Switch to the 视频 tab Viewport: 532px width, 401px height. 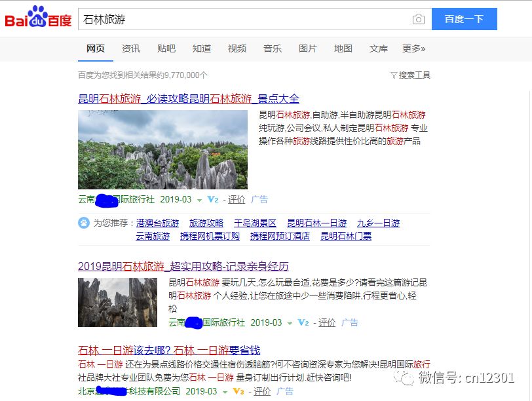pos(237,48)
